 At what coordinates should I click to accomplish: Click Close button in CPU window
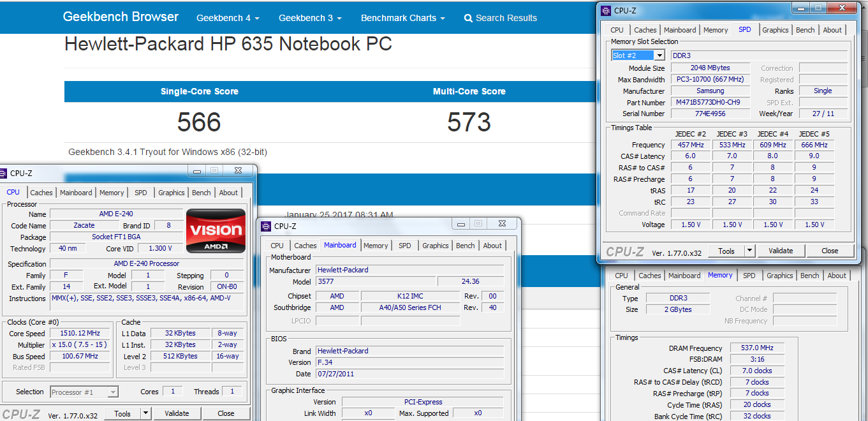coord(226,413)
